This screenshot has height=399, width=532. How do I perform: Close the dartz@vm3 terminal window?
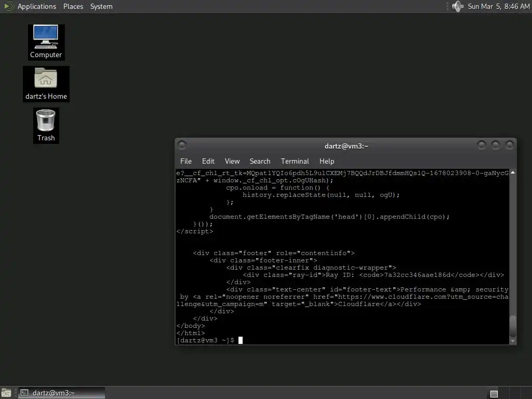point(509,145)
